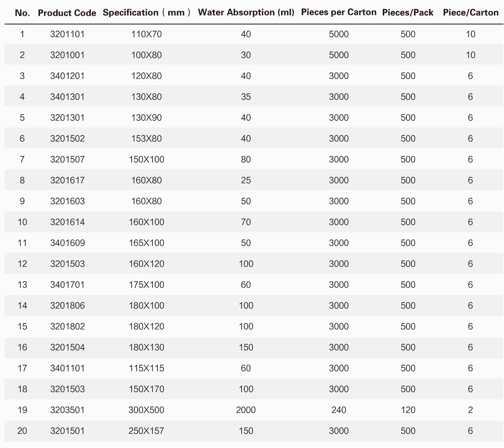
Task: Click the Specification (mm) column header
Action: pos(146,13)
